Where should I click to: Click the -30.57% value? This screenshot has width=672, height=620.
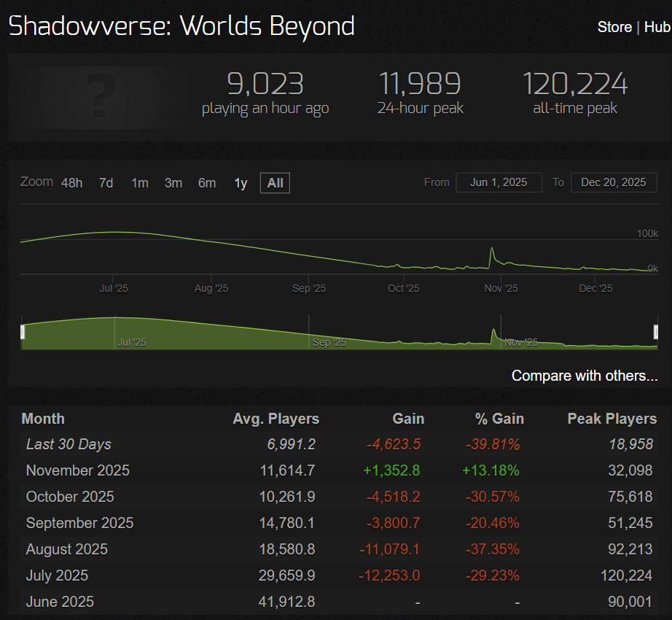coord(493,497)
